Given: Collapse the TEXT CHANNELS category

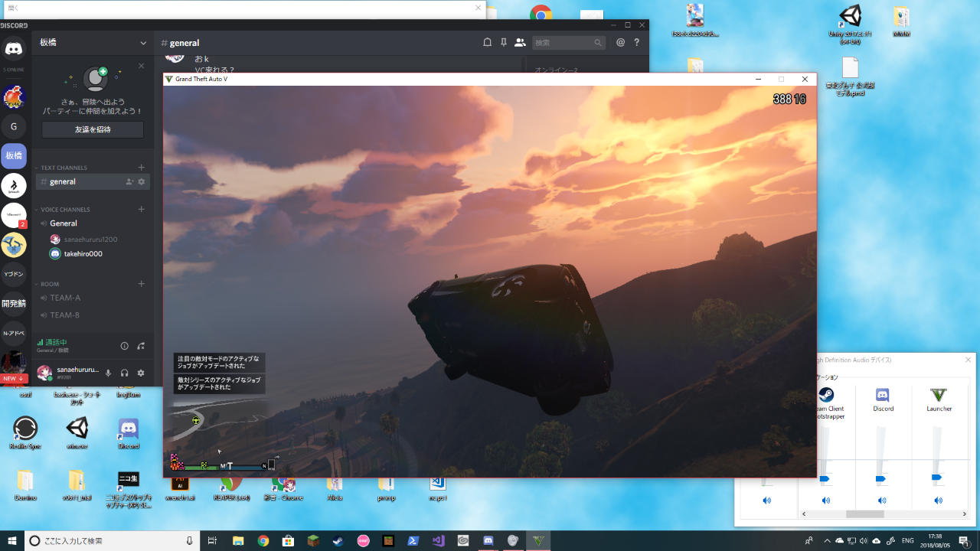Looking at the screenshot, I should 64,168.
